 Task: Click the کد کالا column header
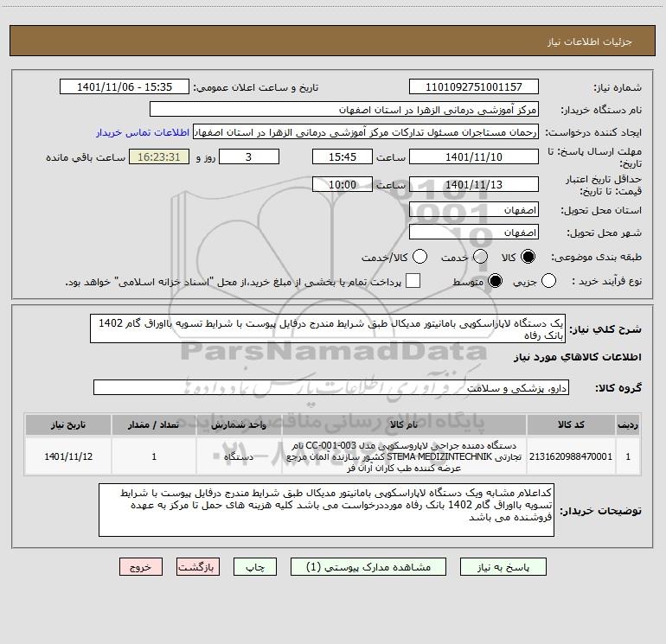(x=571, y=425)
